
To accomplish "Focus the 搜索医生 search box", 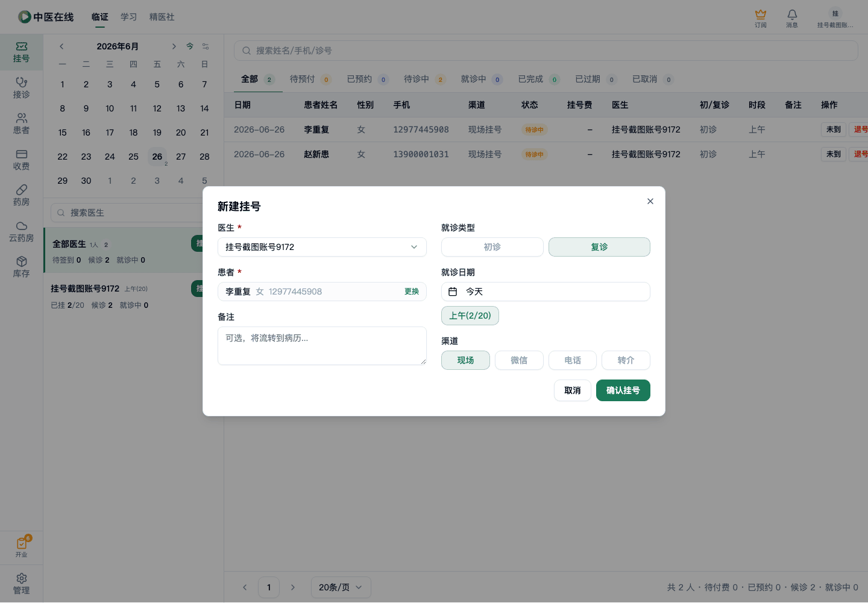I will 133,213.
